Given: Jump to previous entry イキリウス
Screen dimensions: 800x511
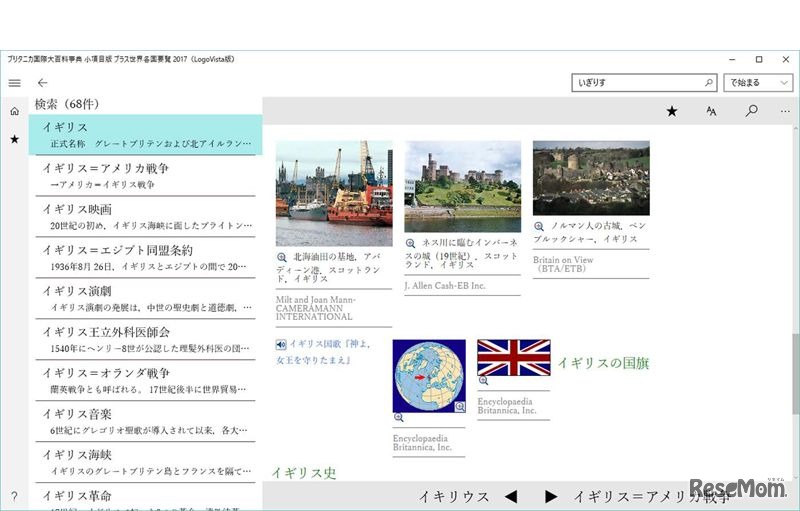Looking at the screenshot, I should click(x=454, y=497).
